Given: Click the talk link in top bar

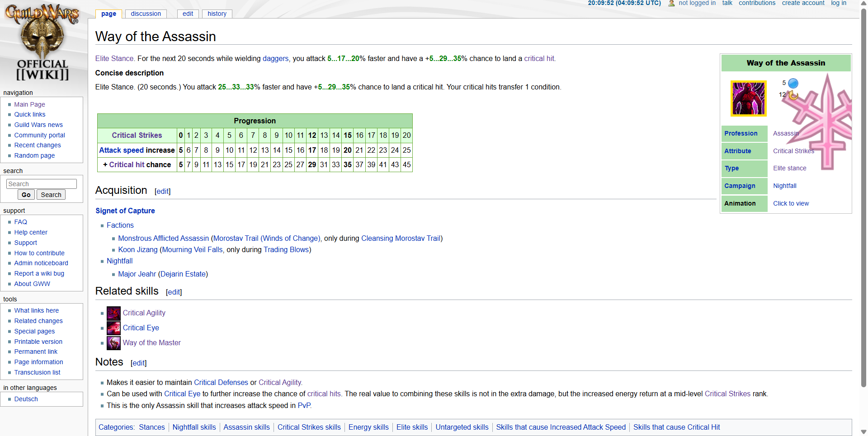Looking at the screenshot, I should [727, 3].
